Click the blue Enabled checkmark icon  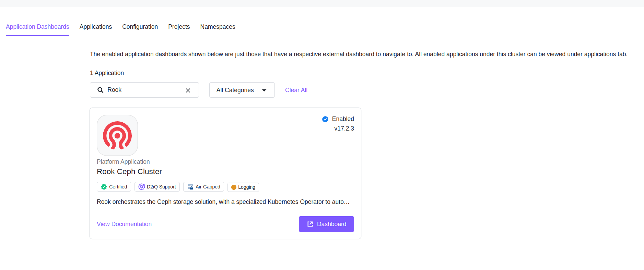tap(325, 119)
